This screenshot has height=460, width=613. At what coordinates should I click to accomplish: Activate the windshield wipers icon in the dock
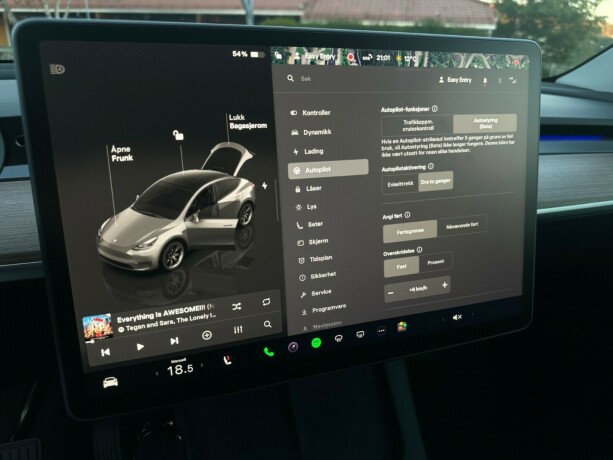[x=339, y=338]
